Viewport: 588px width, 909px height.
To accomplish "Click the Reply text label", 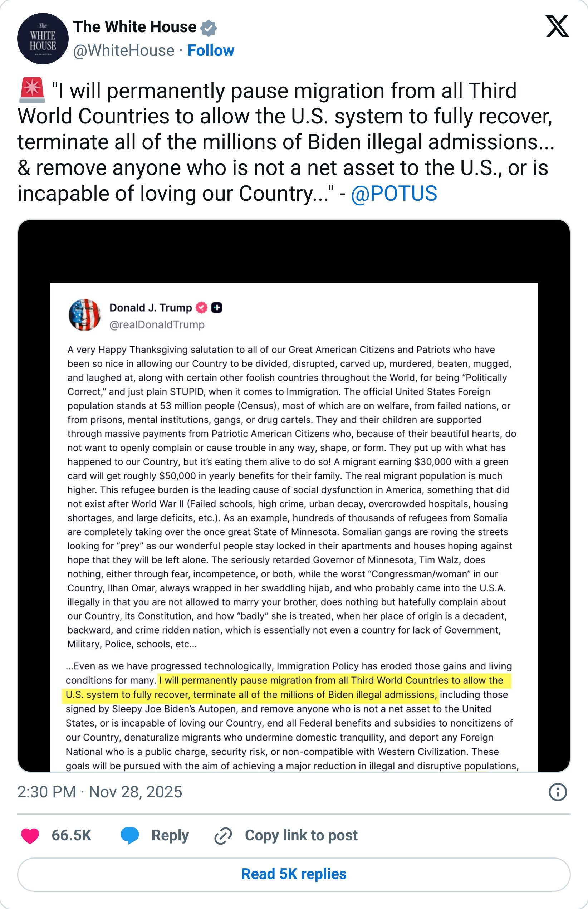I will (x=170, y=836).
